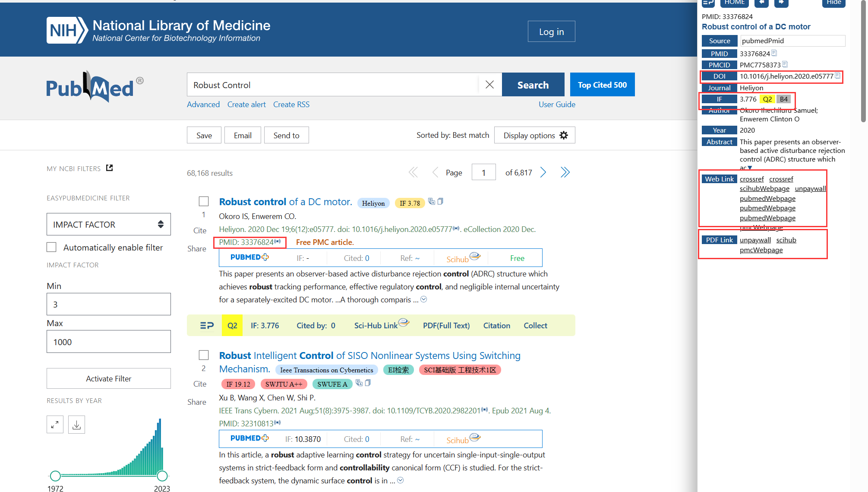Email the search results
The width and height of the screenshot is (868, 492).
click(x=243, y=135)
